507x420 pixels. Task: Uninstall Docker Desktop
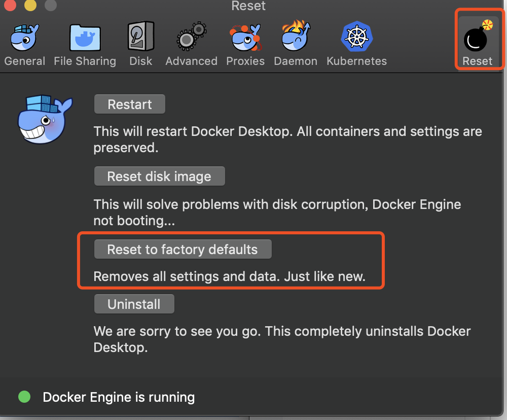[134, 304]
